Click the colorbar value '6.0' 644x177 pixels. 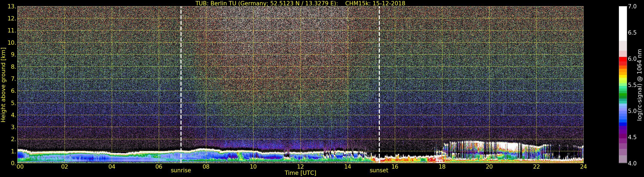click(632, 59)
